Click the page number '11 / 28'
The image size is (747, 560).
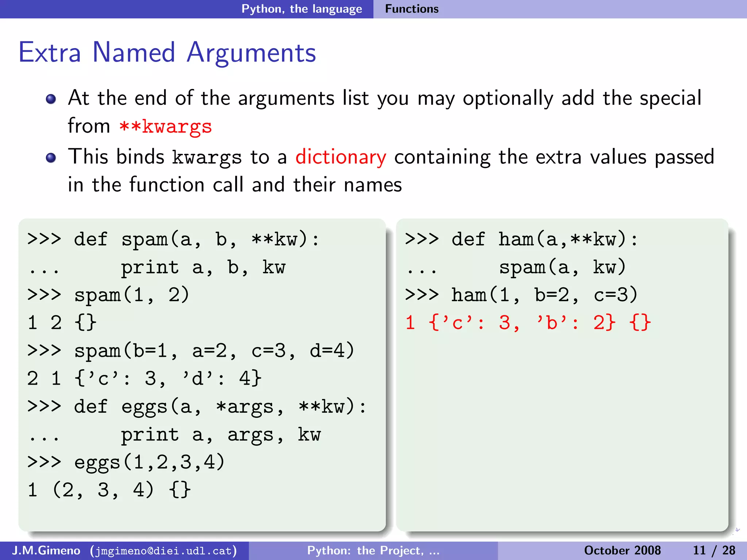click(x=714, y=550)
